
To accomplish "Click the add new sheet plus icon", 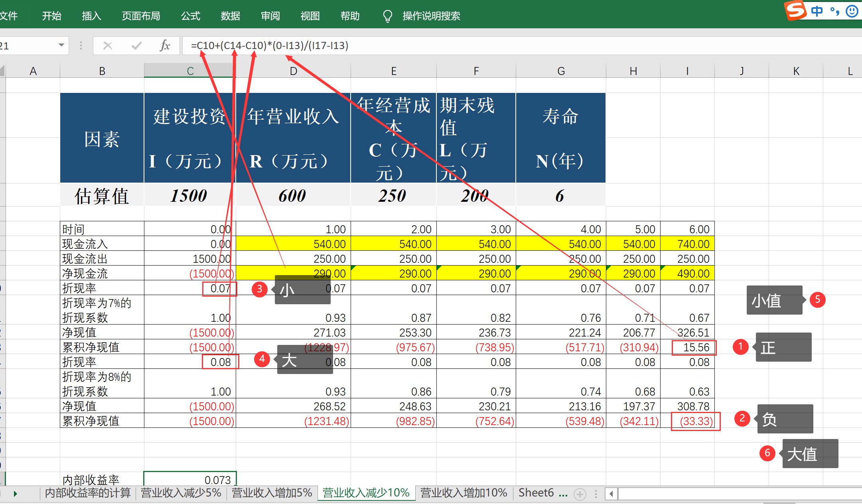I will point(580,494).
